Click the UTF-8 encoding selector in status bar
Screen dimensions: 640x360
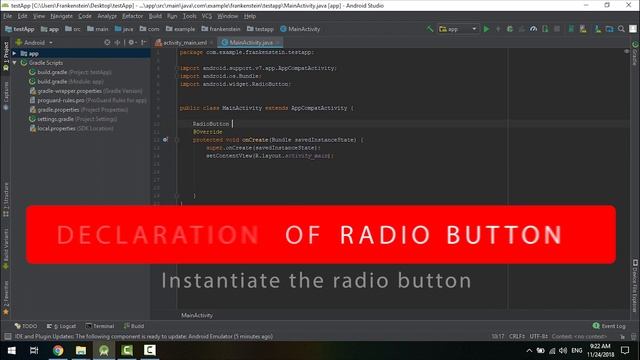[x=538, y=337]
